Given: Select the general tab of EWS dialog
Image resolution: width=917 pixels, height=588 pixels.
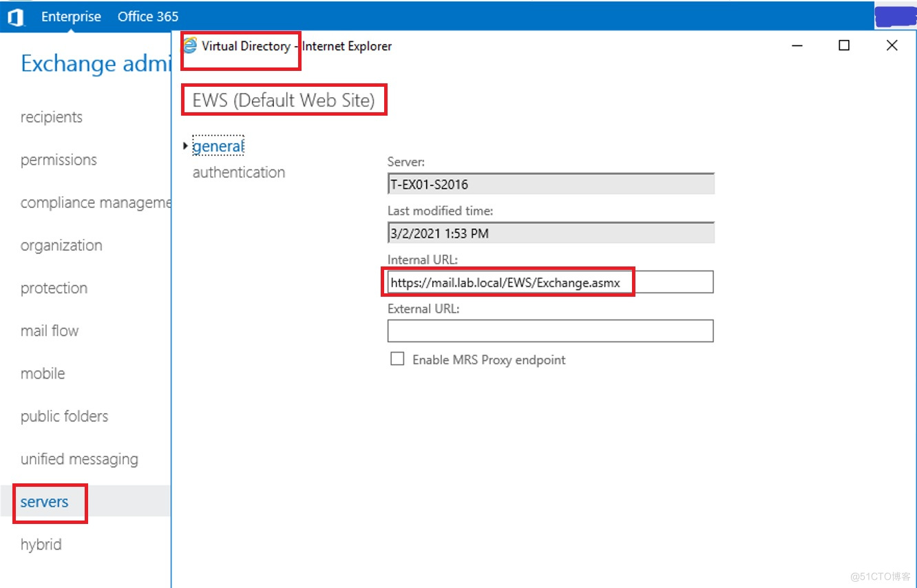Looking at the screenshot, I should pyautogui.click(x=218, y=146).
